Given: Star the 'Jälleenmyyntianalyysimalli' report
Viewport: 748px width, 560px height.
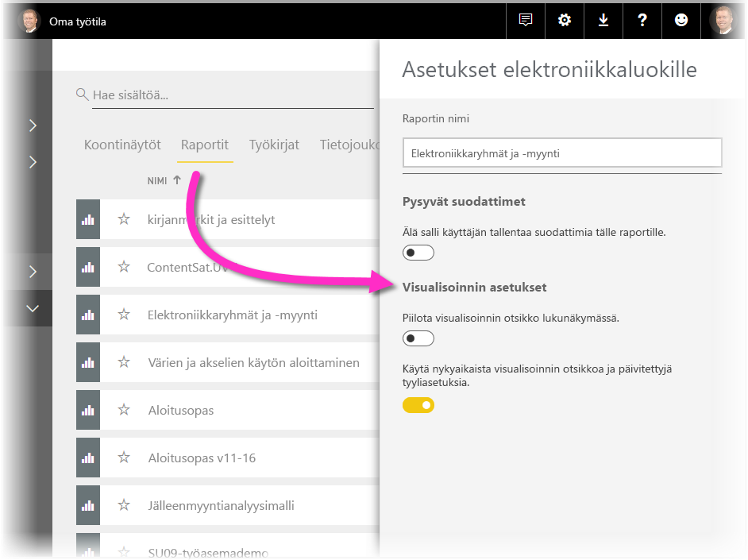Looking at the screenshot, I should 124,503.
